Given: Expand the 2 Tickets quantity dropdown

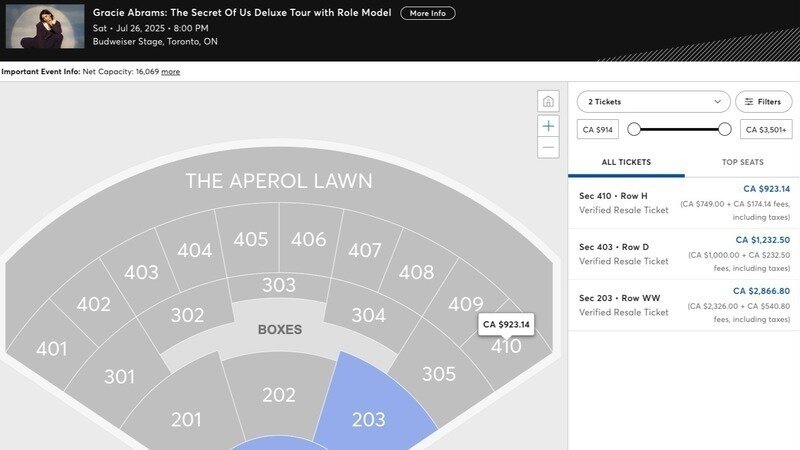Looking at the screenshot, I should (x=653, y=102).
